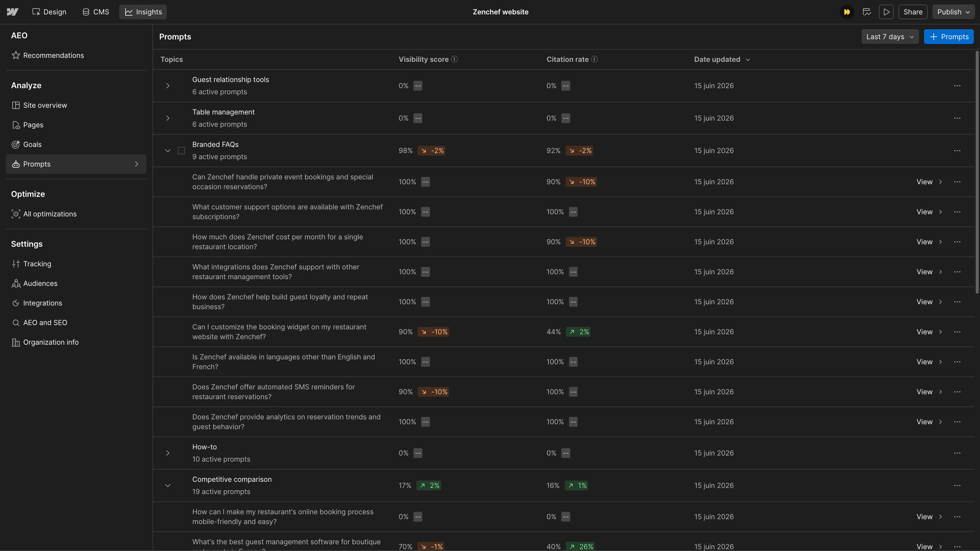Click the Webflow logo icon
This screenshot has height=551, width=980.
[13, 12]
